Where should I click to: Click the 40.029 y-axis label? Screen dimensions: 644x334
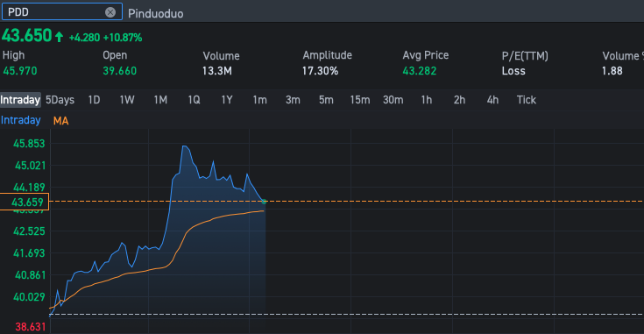29,297
